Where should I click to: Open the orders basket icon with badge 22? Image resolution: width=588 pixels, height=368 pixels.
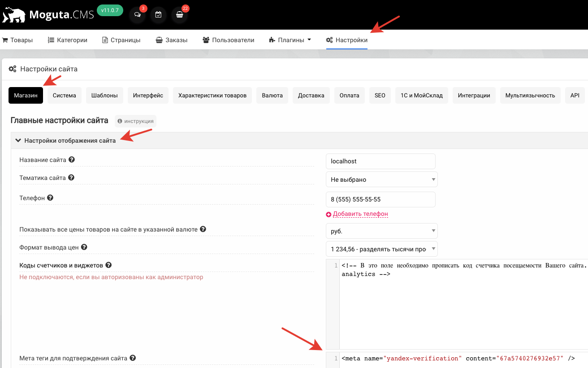coord(179,15)
